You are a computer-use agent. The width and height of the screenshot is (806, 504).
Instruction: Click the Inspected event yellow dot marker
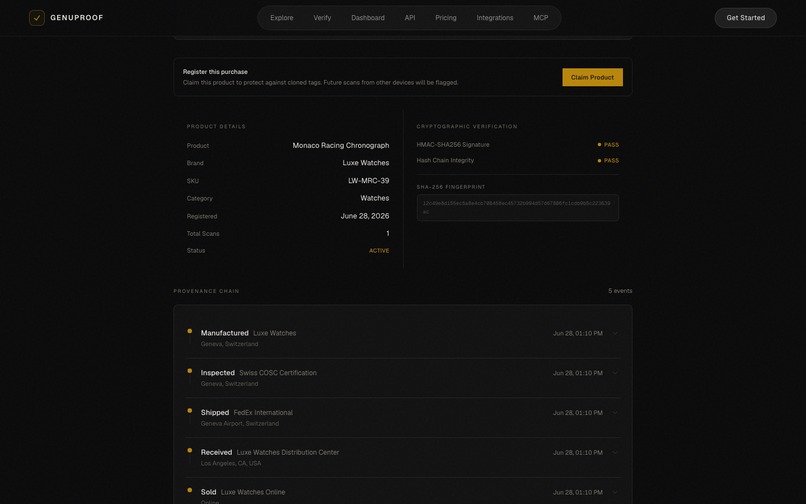pos(190,371)
